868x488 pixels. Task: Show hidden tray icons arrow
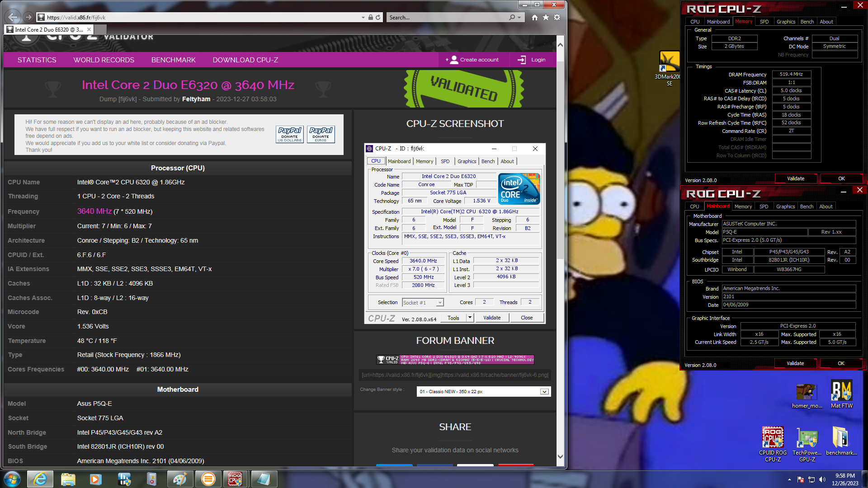click(x=789, y=479)
